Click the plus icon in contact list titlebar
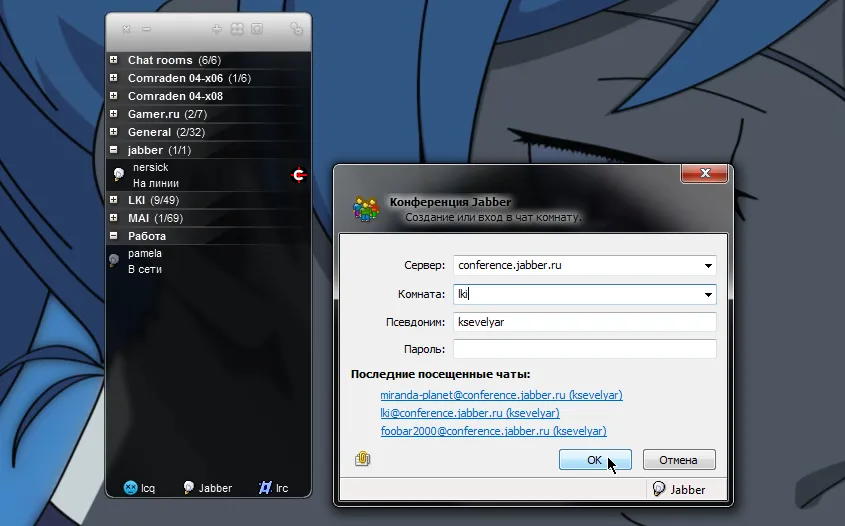The width and height of the screenshot is (845, 526). click(x=217, y=30)
